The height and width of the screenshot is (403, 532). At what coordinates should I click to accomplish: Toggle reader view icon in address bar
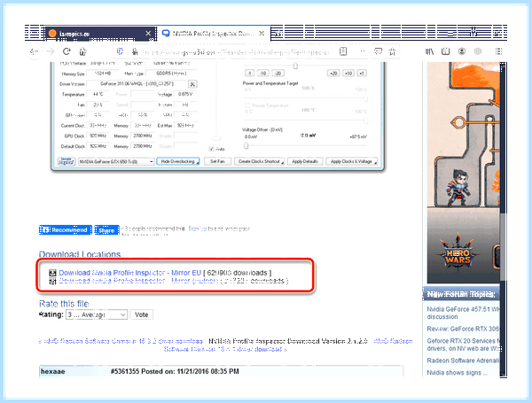pyautogui.click(x=343, y=51)
